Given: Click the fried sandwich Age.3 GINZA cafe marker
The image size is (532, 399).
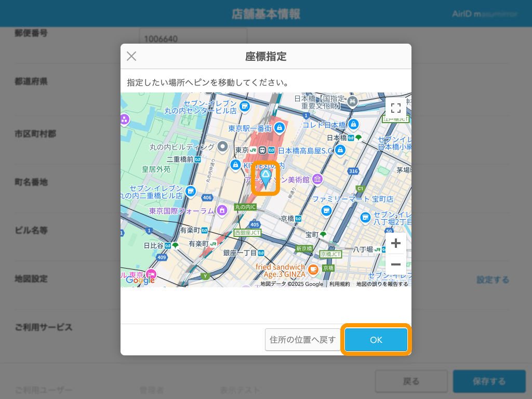Looking at the screenshot, I should click(x=313, y=270).
